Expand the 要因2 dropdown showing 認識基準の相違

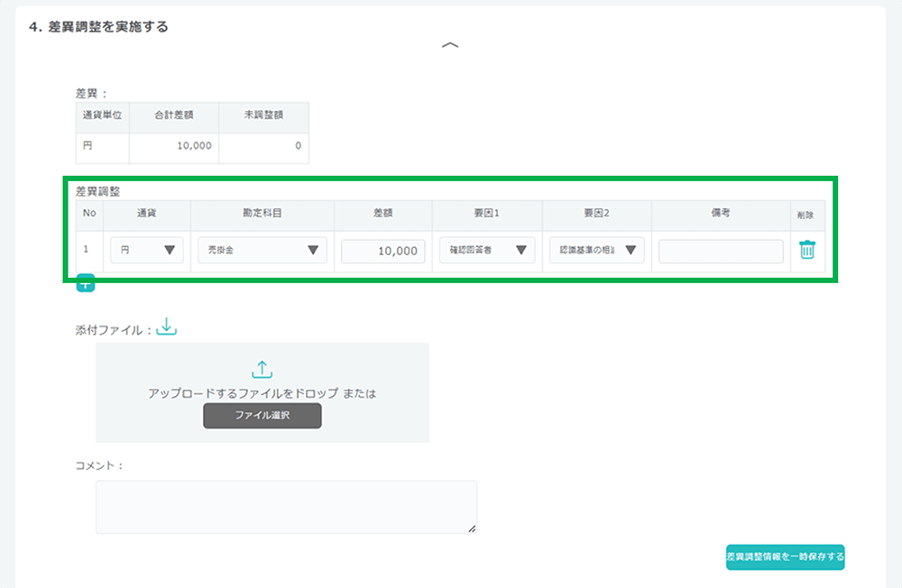(596, 251)
